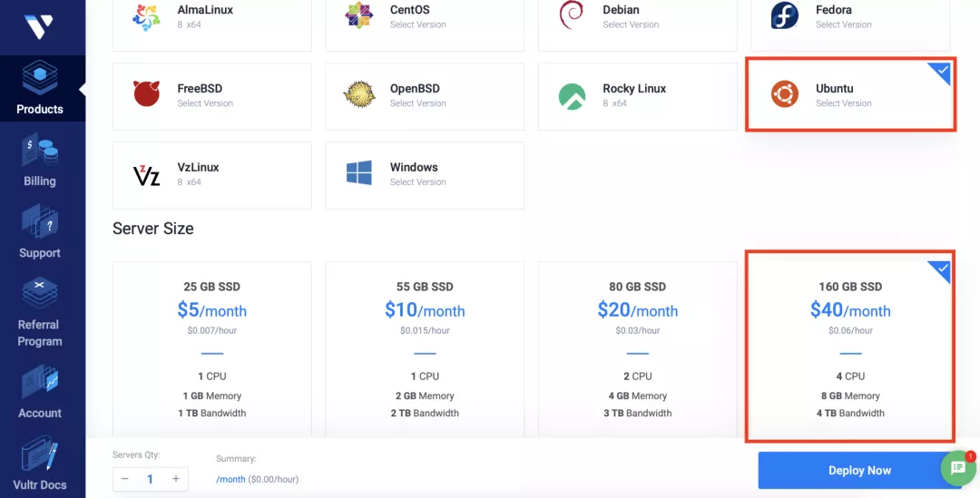The height and width of the screenshot is (498, 980).
Task: Click the FreeBSD daemon logo
Action: pyautogui.click(x=147, y=93)
